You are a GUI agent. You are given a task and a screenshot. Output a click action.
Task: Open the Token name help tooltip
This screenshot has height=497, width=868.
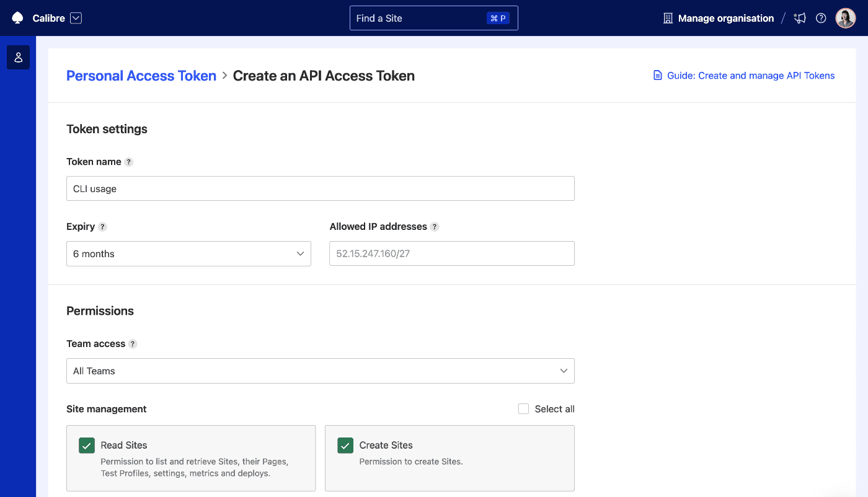(x=128, y=162)
